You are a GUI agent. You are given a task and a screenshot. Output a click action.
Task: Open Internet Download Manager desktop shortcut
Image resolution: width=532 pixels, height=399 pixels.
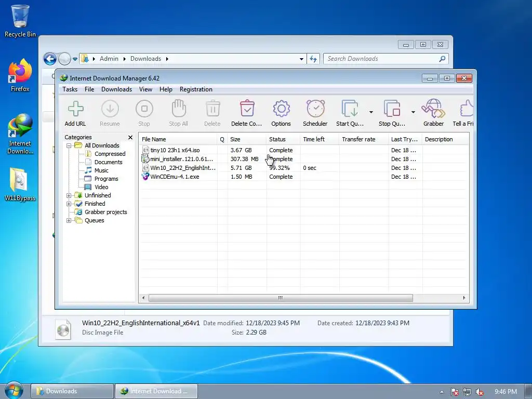point(20,134)
